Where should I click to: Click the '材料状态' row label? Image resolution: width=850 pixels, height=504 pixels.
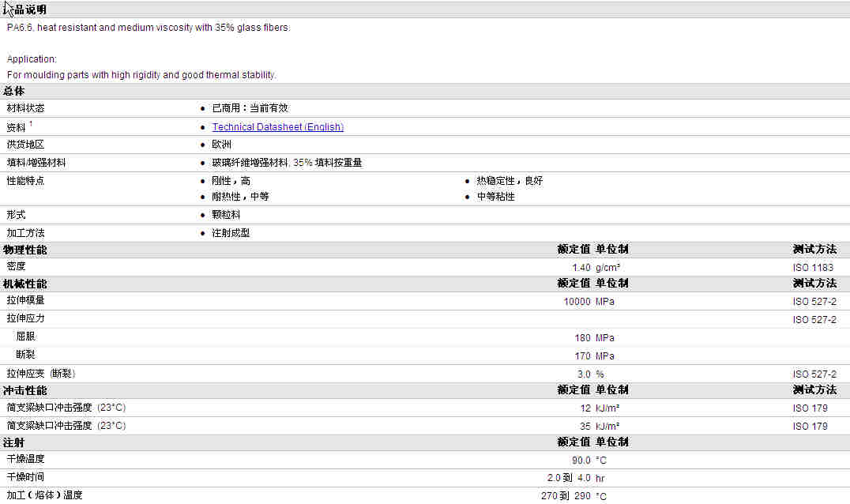pos(25,108)
